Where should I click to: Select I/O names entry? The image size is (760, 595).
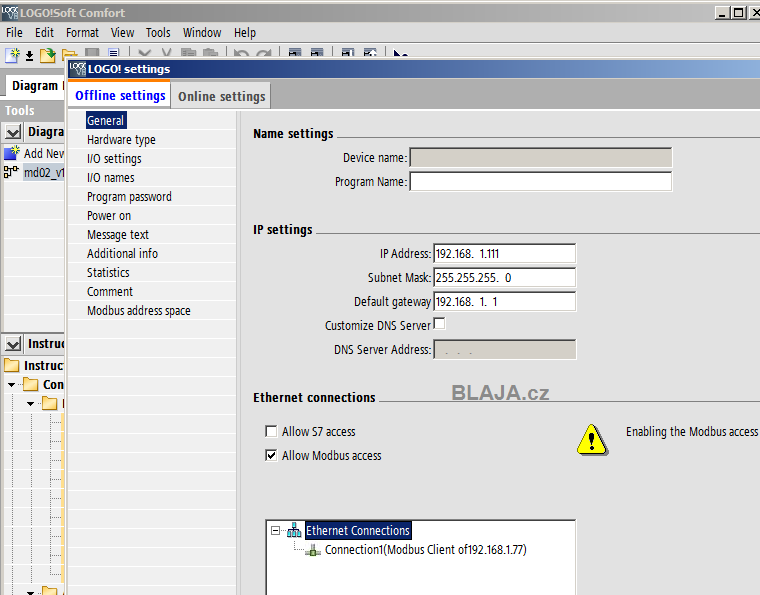[x=111, y=177]
